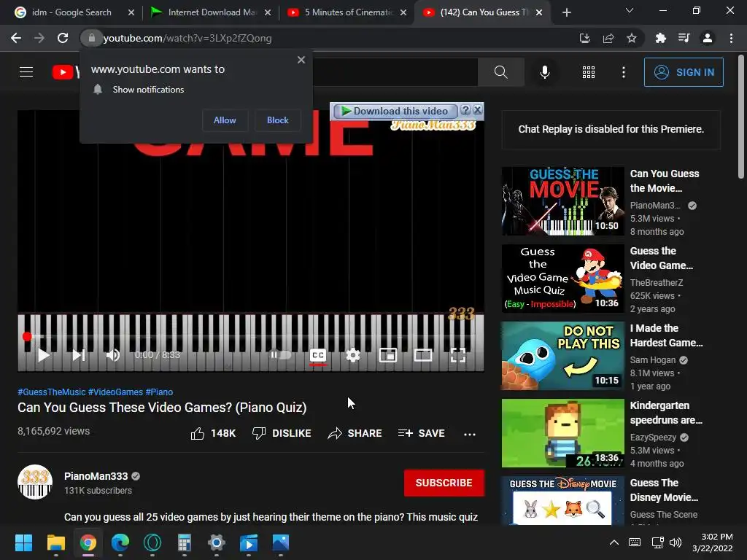Open I Made the Hardest Game title
The width and height of the screenshot is (747, 560).
click(x=666, y=335)
